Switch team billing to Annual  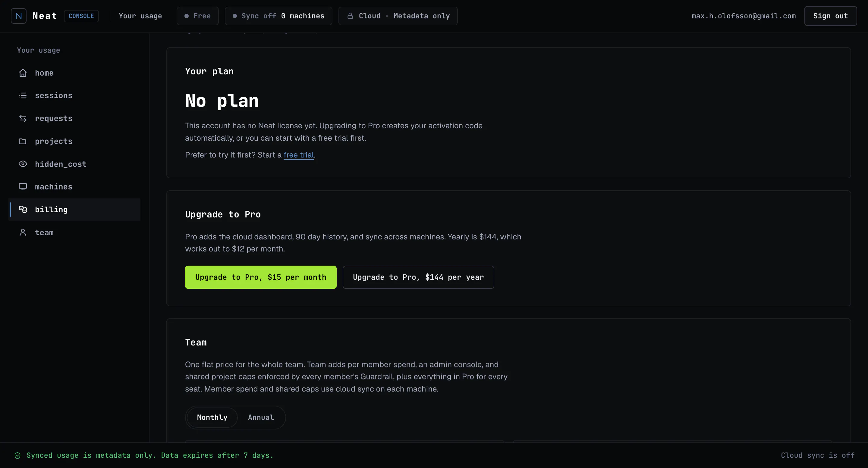point(261,417)
